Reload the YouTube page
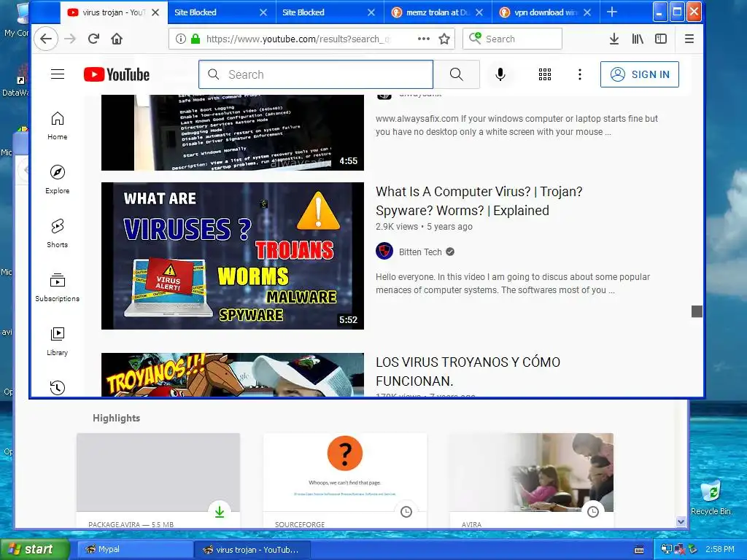The height and width of the screenshot is (560, 747). (93, 39)
